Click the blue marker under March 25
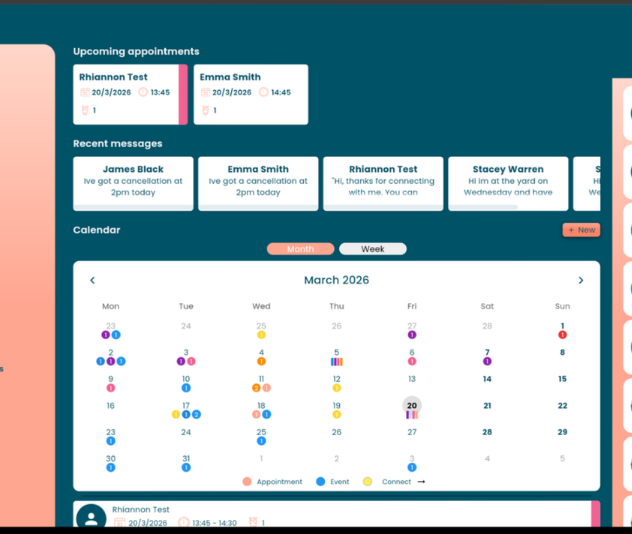Viewport: 632px width, 534px height. pyautogui.click(x=261, y=441)
